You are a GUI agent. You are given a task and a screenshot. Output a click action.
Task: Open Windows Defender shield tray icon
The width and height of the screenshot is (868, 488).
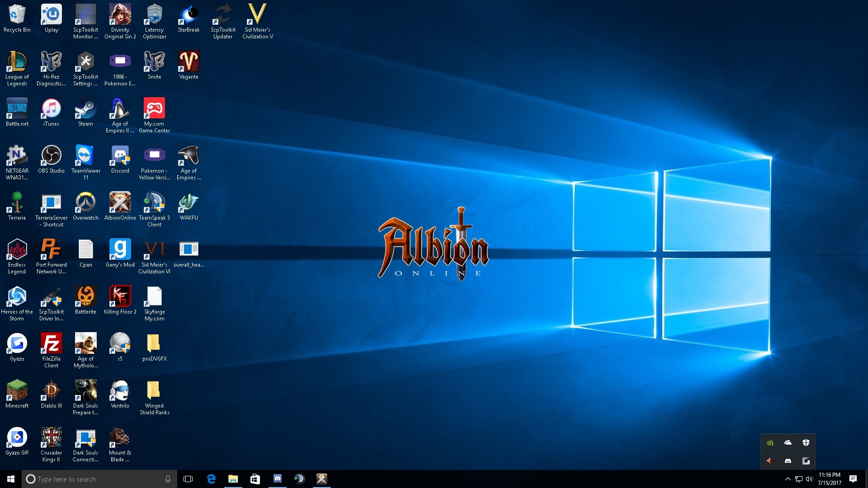[806, 443]
